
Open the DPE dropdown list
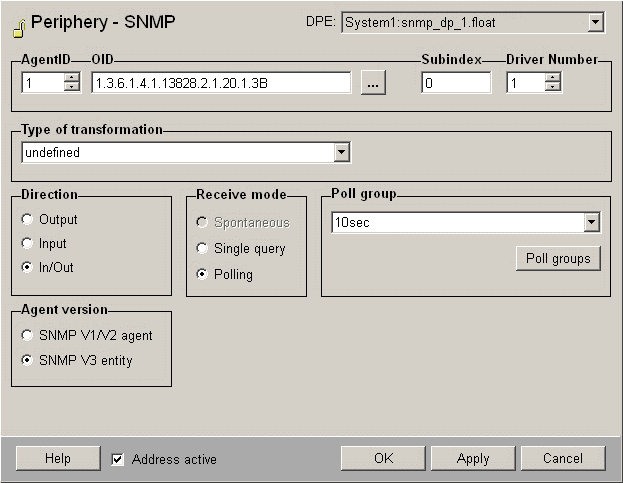(595, 22)
